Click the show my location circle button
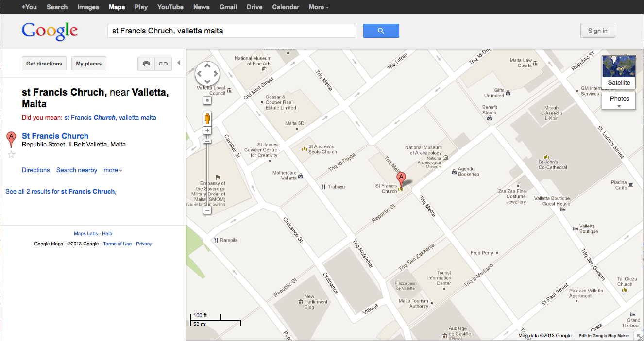This screenshot has width=644, height=341. pyautogui.click(x=207, y=100)
